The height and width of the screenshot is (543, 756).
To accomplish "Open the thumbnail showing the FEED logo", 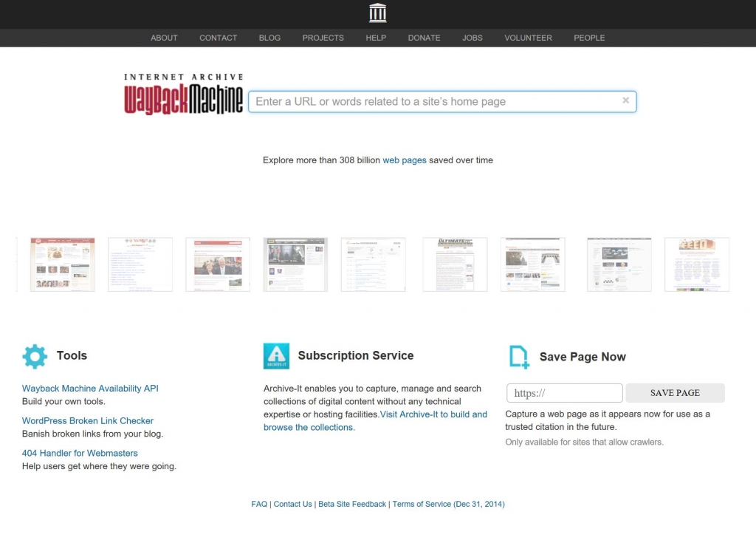I will pyautogui.click(x=696, y=264).
